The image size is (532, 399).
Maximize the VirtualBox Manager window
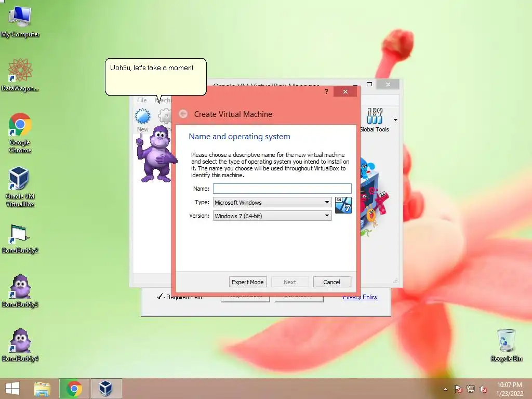[x=369, y=84]
